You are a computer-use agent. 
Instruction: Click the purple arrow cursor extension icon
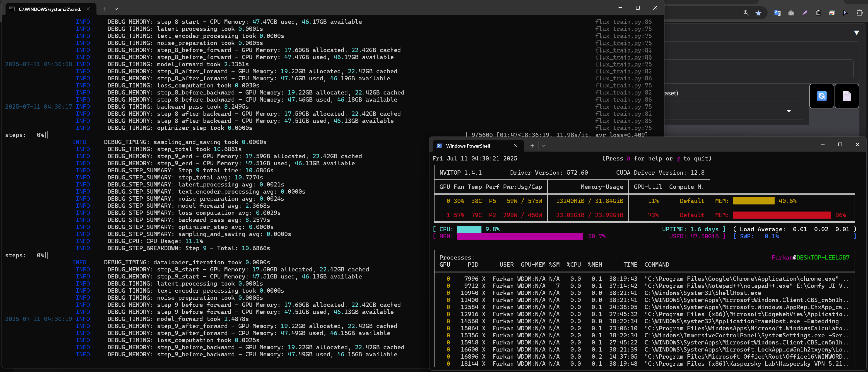pos(845,13)
